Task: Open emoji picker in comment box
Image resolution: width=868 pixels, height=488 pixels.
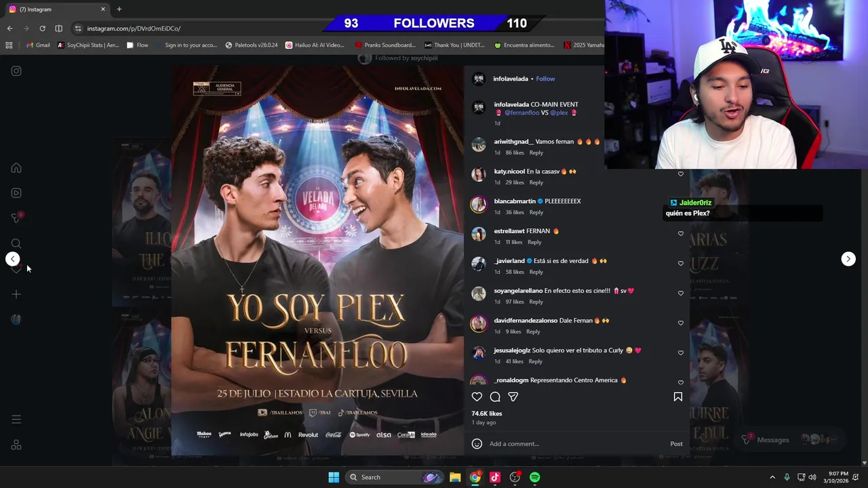Action: tap(477, 444)
